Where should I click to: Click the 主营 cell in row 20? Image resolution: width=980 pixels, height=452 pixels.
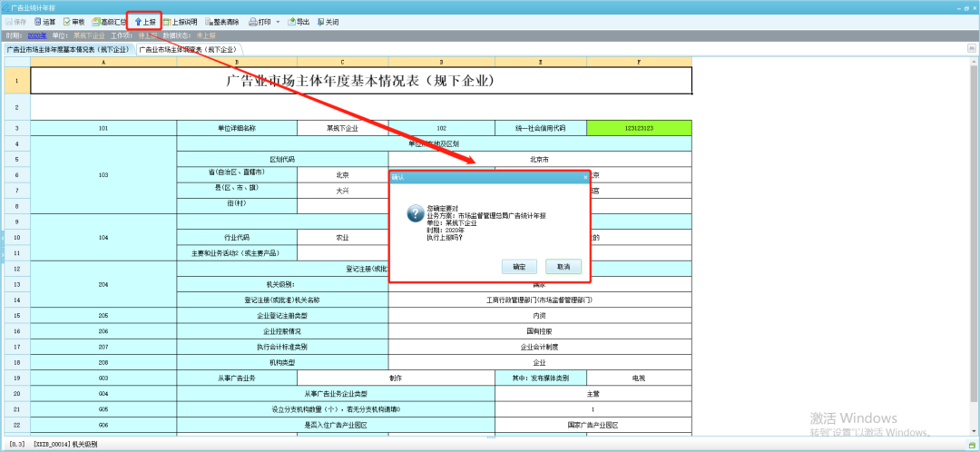click(x=593, y=394)
